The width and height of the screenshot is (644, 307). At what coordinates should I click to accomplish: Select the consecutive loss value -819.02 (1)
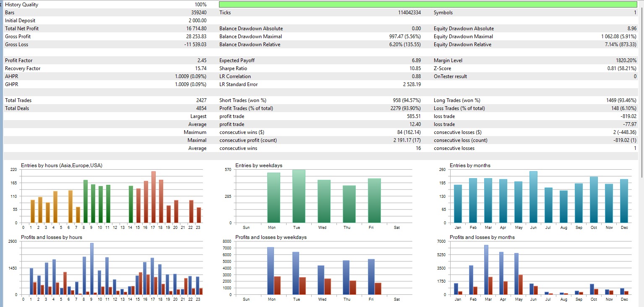[x=625, y=140]
